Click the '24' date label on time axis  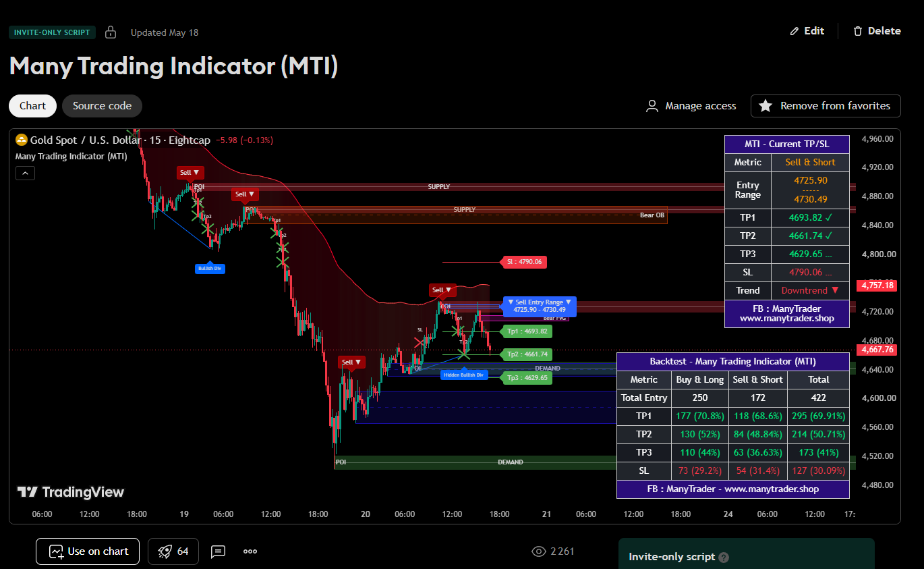click(x=728, y=514)
